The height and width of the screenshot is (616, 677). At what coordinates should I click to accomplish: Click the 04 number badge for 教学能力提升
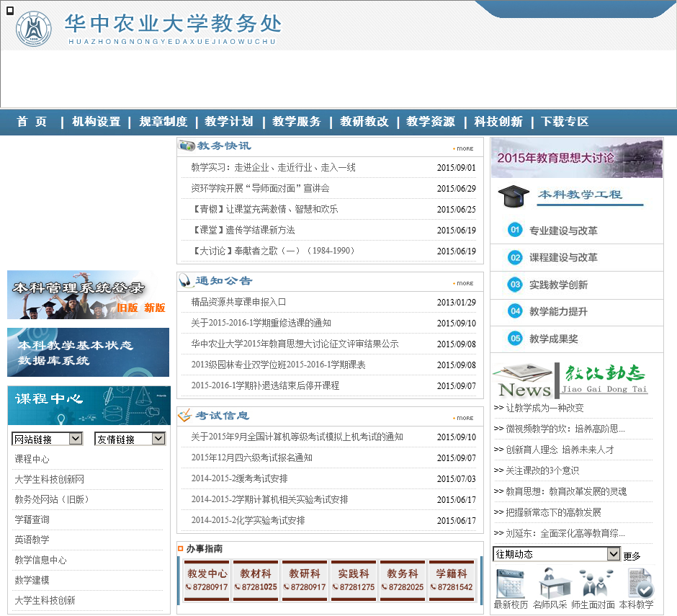click(x=515, y=311)
